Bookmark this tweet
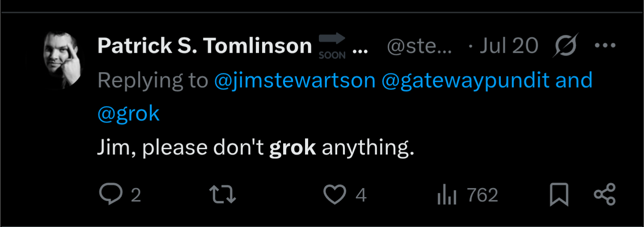 coord(559,195)
